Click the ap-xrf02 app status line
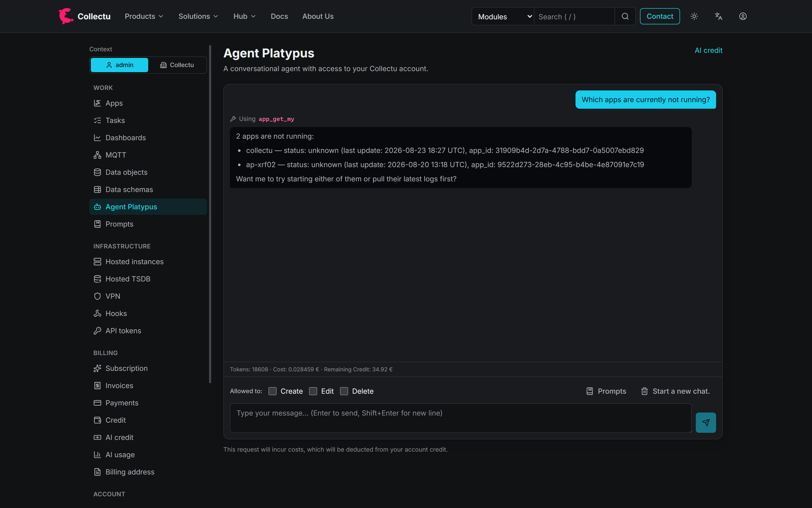The width and height of the screenshot is (812, 508). click(x=445, y=165)
